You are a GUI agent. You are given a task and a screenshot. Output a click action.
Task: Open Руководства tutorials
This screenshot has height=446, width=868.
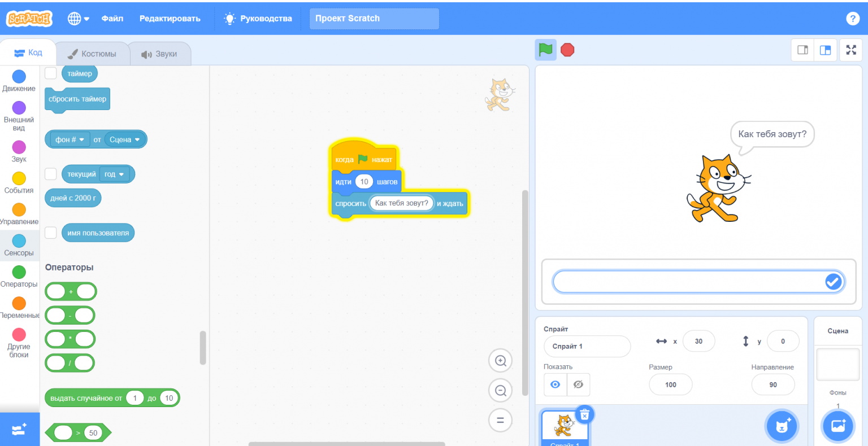tap(258, 19)
